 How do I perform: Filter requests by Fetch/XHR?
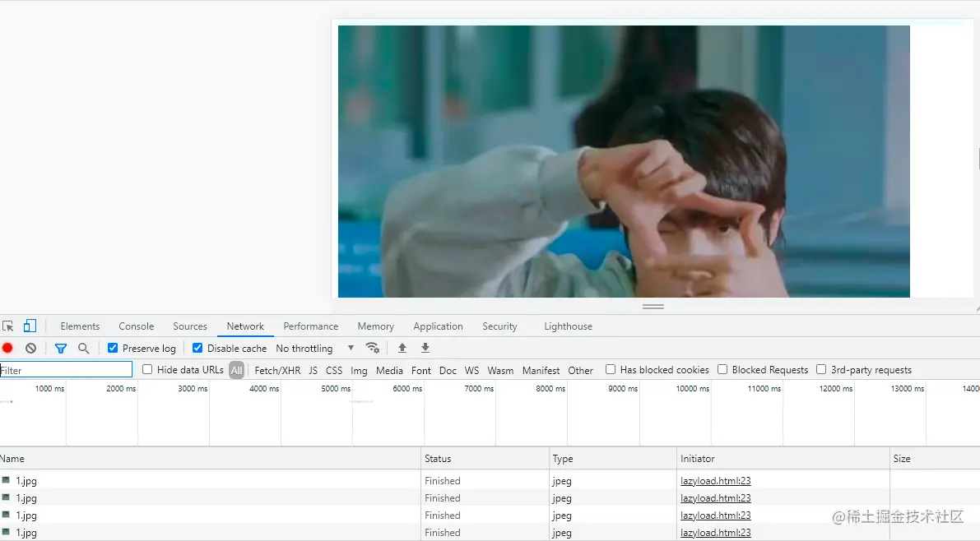point(277,371)
